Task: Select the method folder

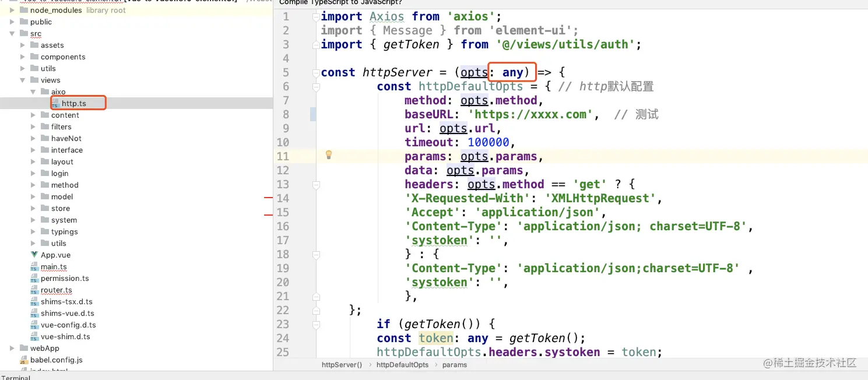Action: pos(65,185)
